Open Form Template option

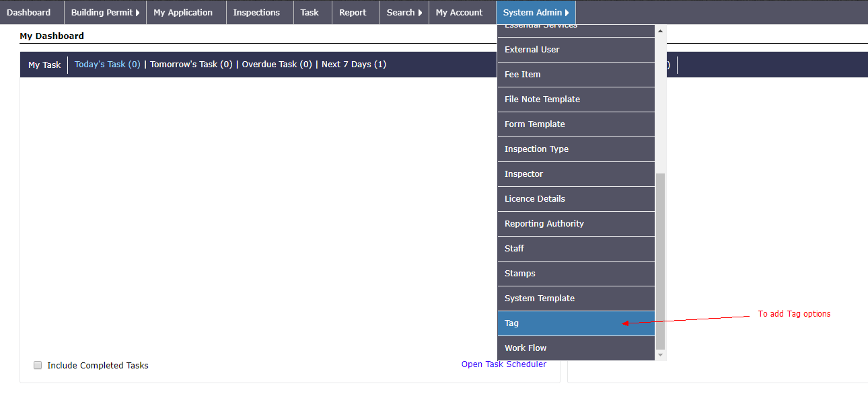[576, 124]
